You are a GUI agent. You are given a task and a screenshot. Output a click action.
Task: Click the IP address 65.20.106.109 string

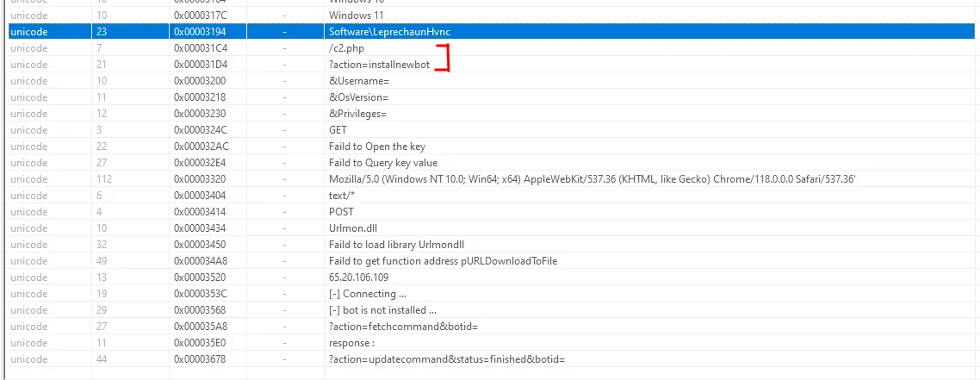tap(358, 277)
